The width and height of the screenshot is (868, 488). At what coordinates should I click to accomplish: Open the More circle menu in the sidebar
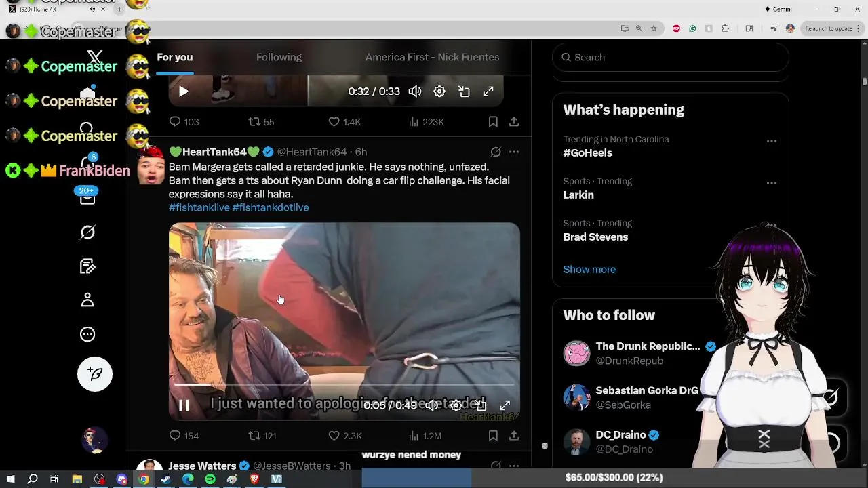87,334
